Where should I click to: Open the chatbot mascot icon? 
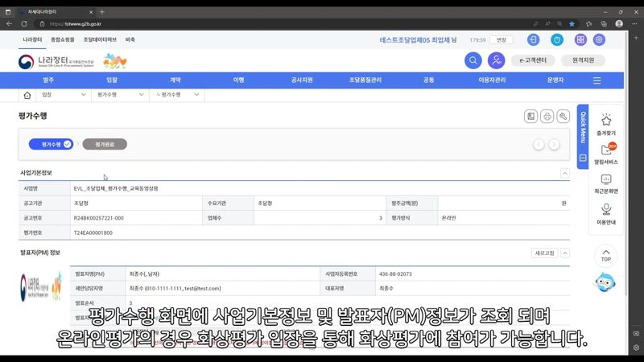pos(605,282)
